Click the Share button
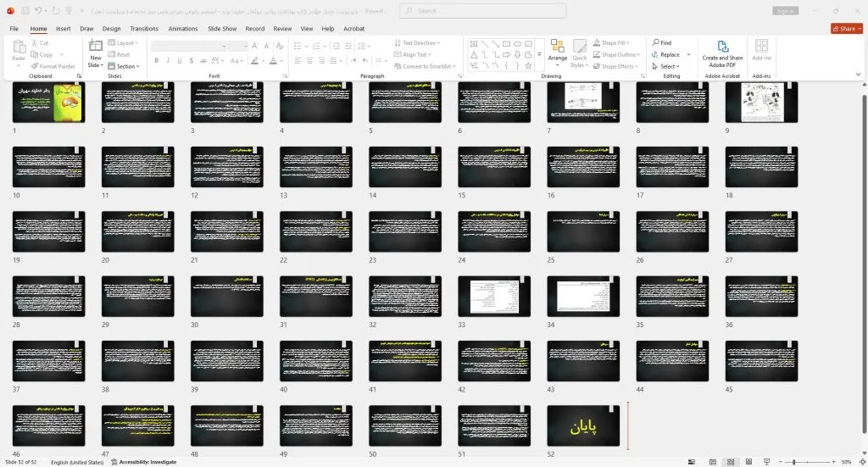This screenshot has height=467, width=868. [x=847, y=29]
